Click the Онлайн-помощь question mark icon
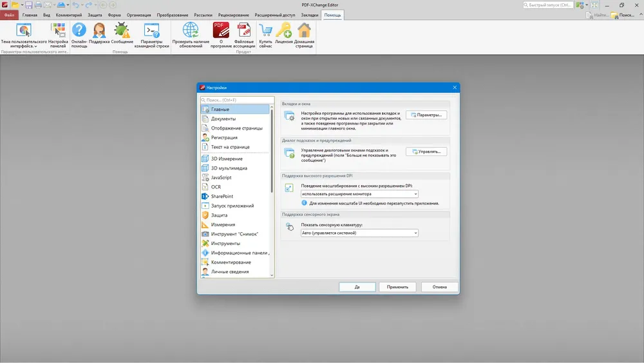Image resolution: width=644 pixels, height=363 pixels. [x=79, y=30]
